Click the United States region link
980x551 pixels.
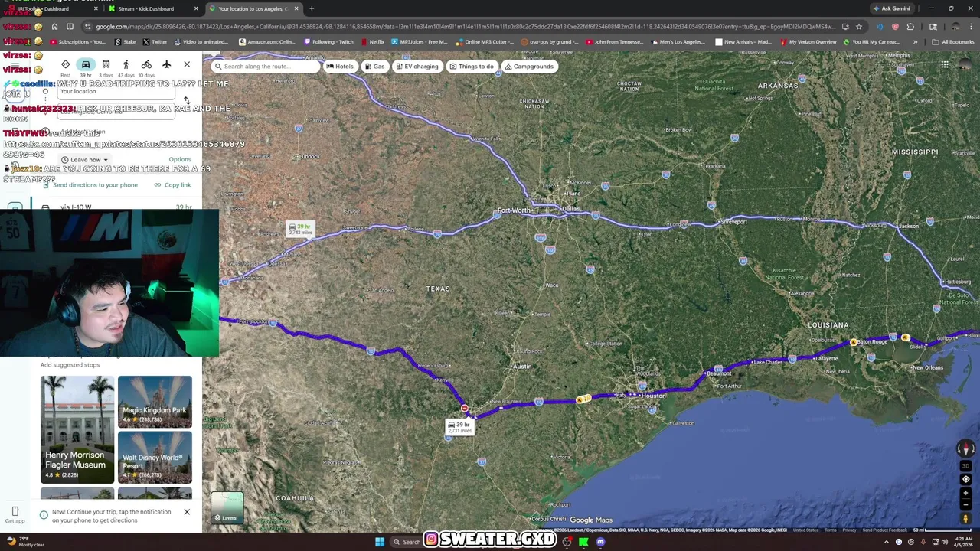pos(805,530)
